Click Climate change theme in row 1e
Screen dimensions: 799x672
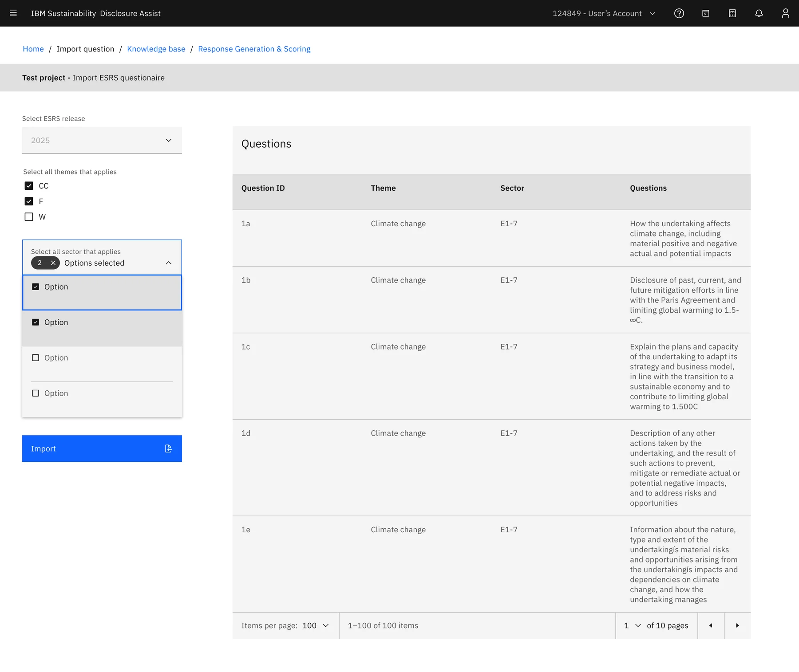[398, 530]
